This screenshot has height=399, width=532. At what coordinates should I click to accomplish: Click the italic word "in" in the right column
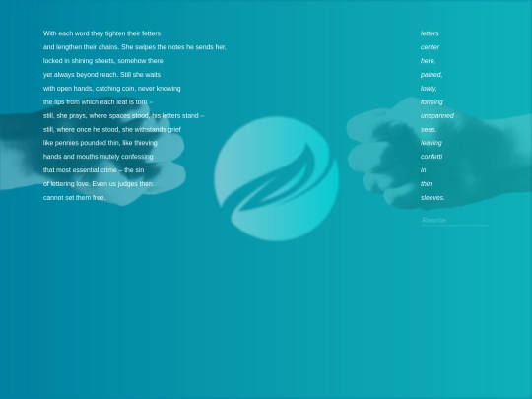(x=423, y=170)
